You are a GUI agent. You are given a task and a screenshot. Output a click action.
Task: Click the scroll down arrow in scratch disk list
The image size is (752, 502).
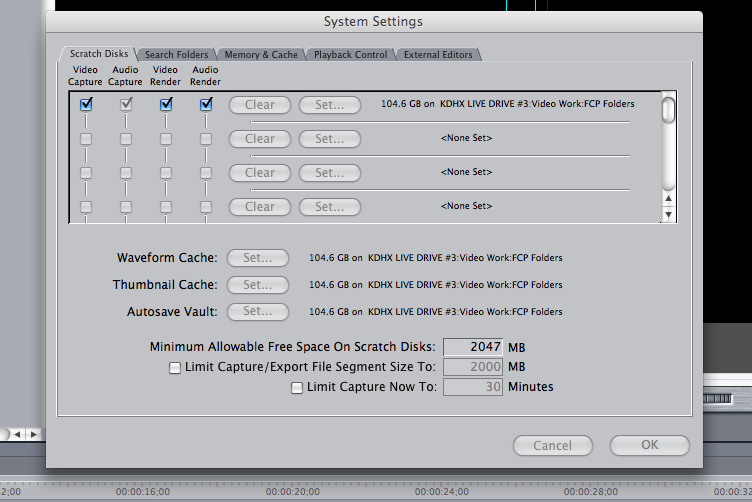[x=669, y=214]
